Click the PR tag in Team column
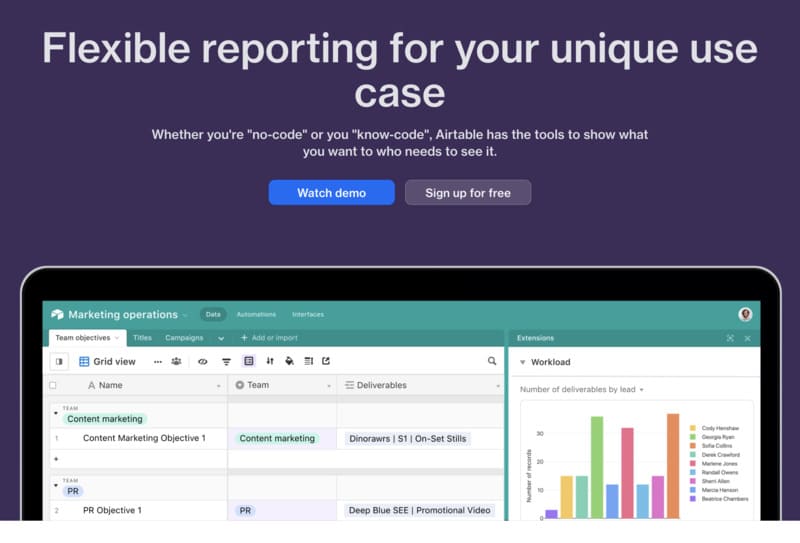Screen dimensions: 800x543 click(245, 510)
